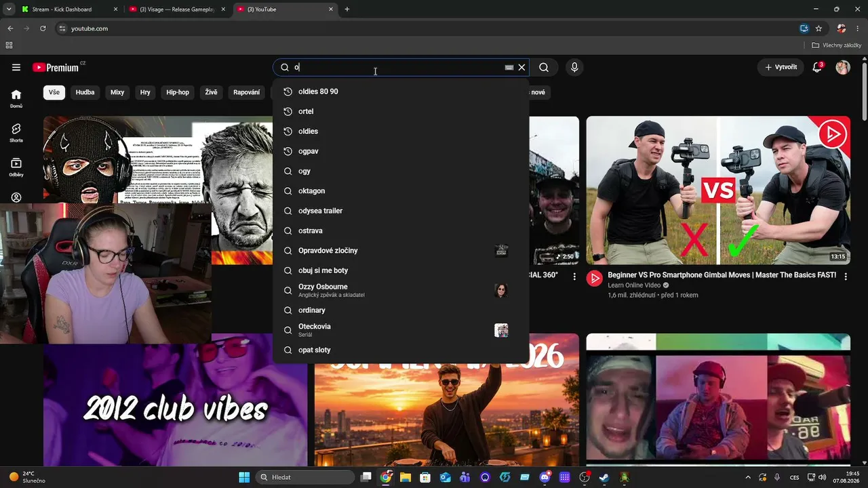The width and height of the screenshot is (868, 488).
Task: Reload the YouTube page
Action: tap(43, 28)
